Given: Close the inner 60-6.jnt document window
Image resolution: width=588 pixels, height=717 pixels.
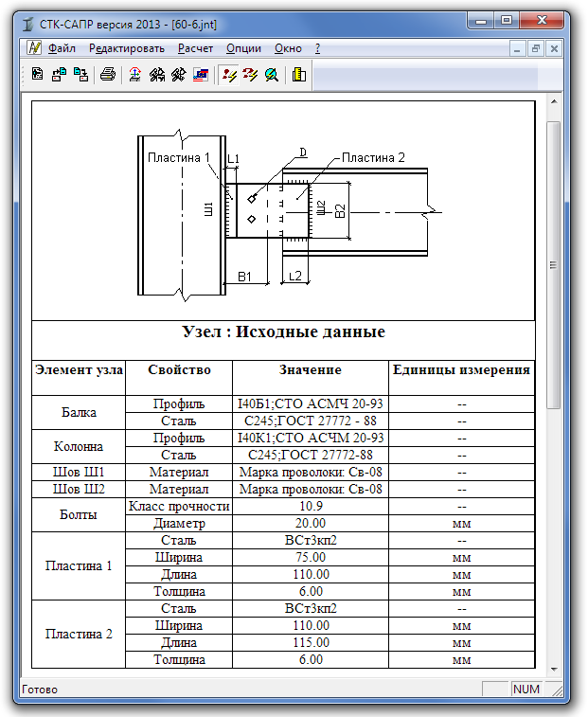Looking at the screenshot, I should [x=554, y=48].
